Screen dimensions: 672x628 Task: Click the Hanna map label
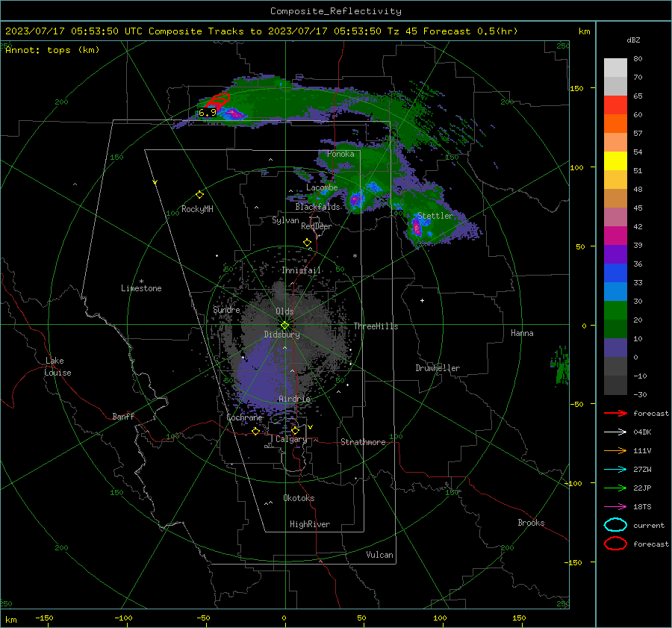coord(522,333)
